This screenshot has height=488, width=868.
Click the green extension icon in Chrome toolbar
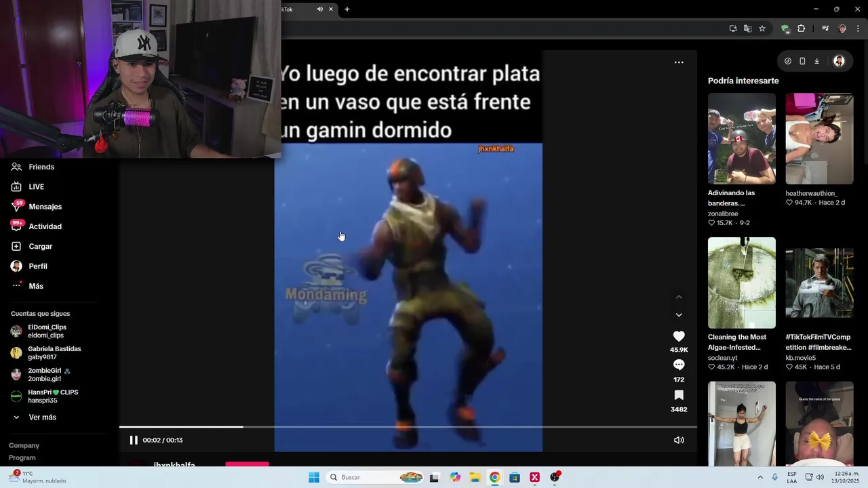tap(785, 28)
